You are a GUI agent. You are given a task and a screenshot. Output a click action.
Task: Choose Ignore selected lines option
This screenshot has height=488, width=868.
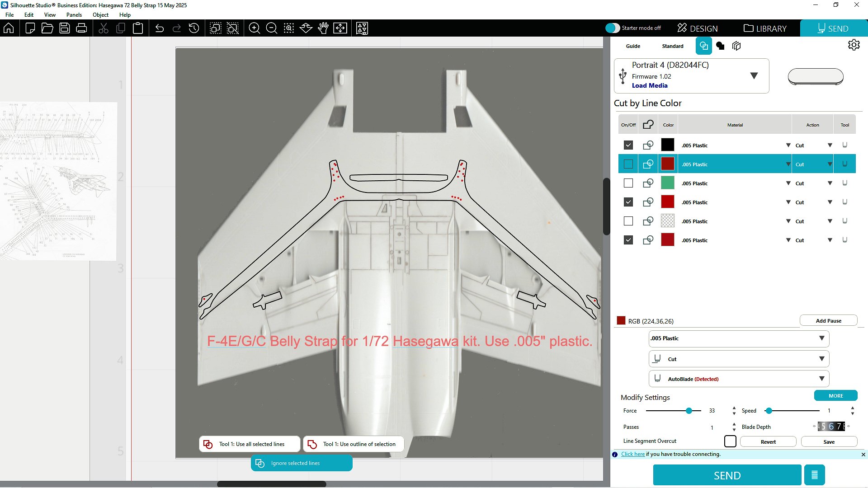(x=302, y=463)
